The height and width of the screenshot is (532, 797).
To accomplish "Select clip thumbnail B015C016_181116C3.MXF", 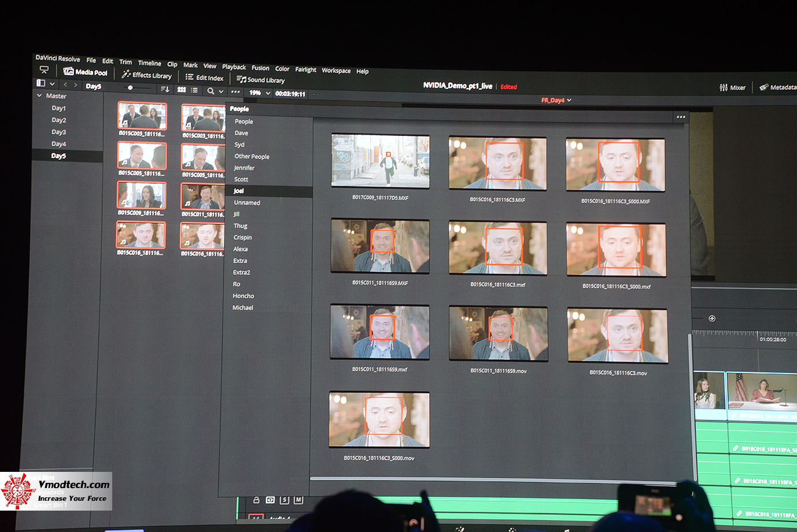I will pyautogui.click(x=497, y=163).
